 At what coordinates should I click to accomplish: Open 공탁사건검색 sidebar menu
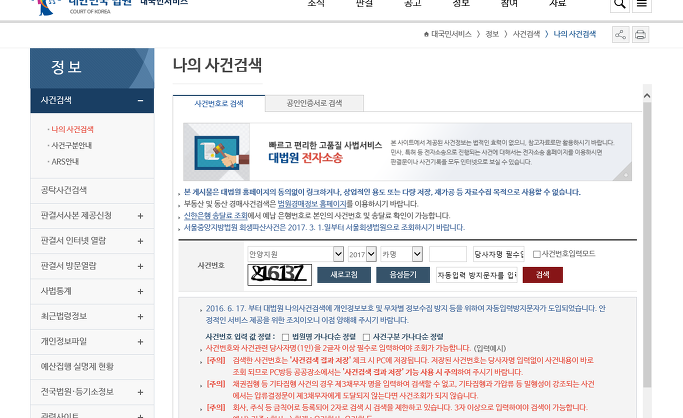click(92, 190)
